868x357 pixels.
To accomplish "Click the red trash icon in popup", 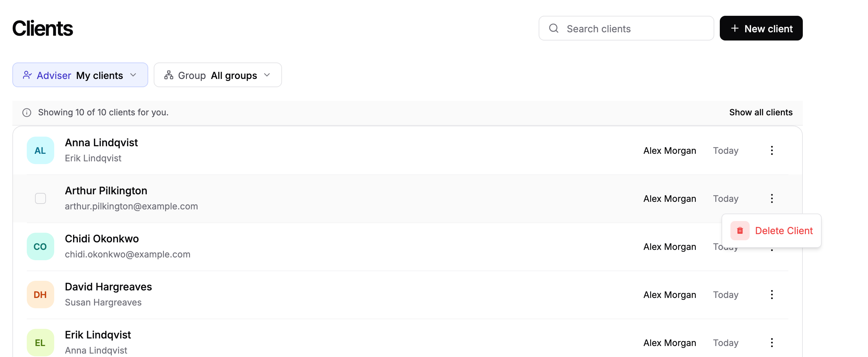I will point(740,231).
